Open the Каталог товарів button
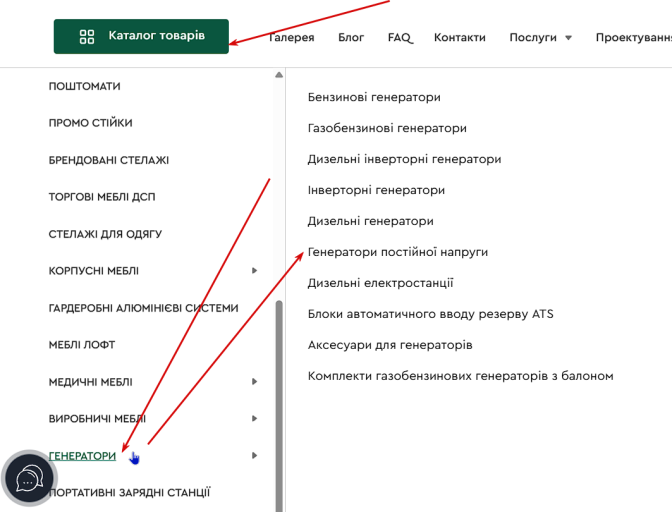 click(x=141, y=36)
